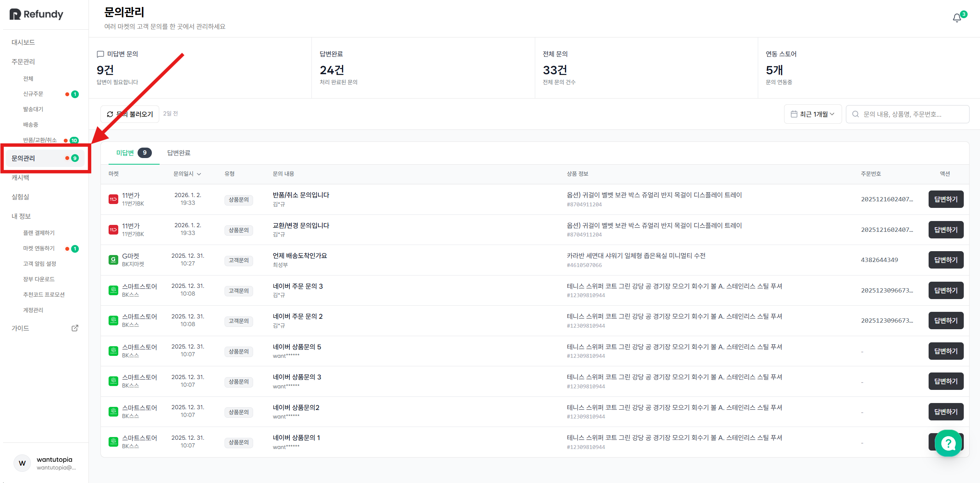
Task: Click the 고객문의 tag in G마켓 row
Action: 238,260
